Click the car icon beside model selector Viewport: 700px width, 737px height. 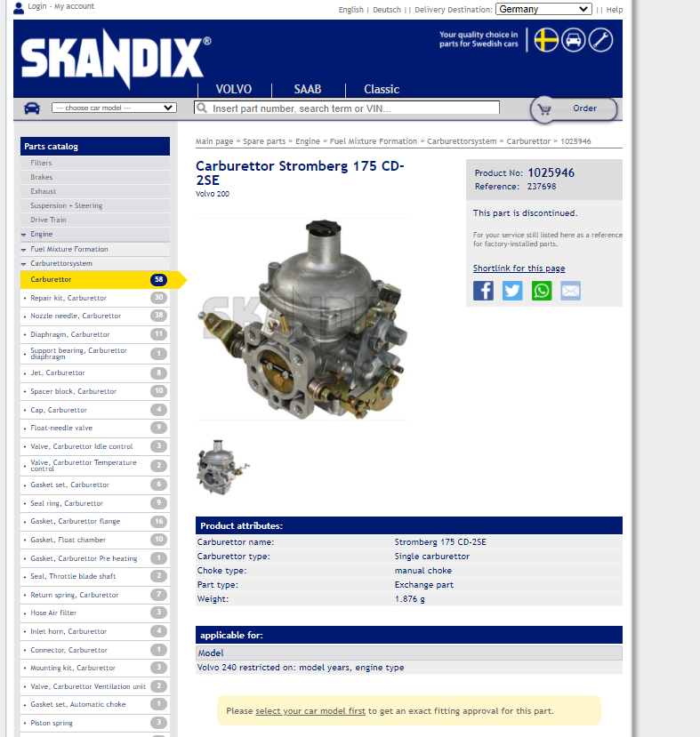32,108
